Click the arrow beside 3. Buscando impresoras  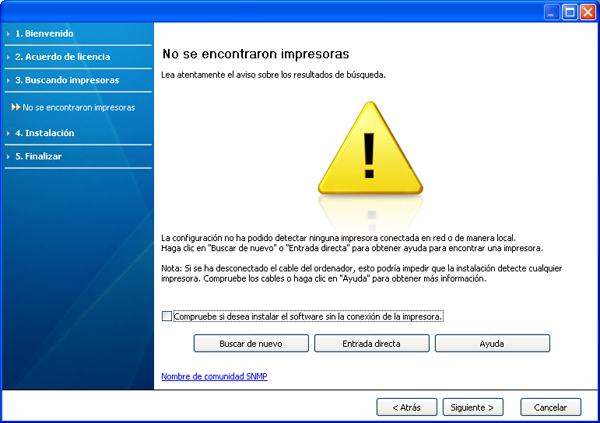click(8, 81)
